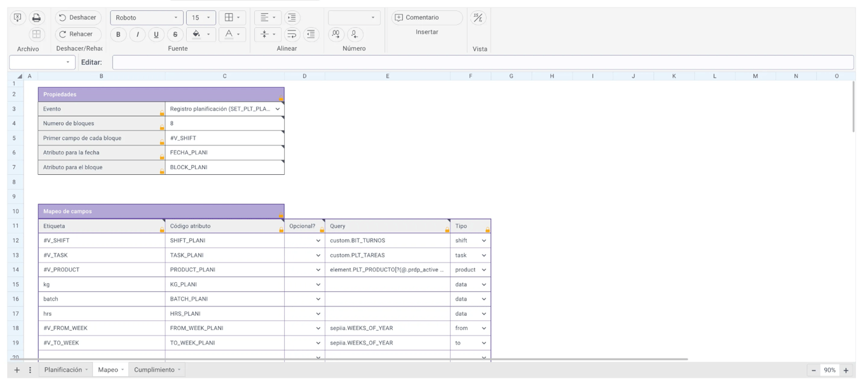
Task: Click the cell custom.PLT_TAREAS
Action: click(388, 256)
